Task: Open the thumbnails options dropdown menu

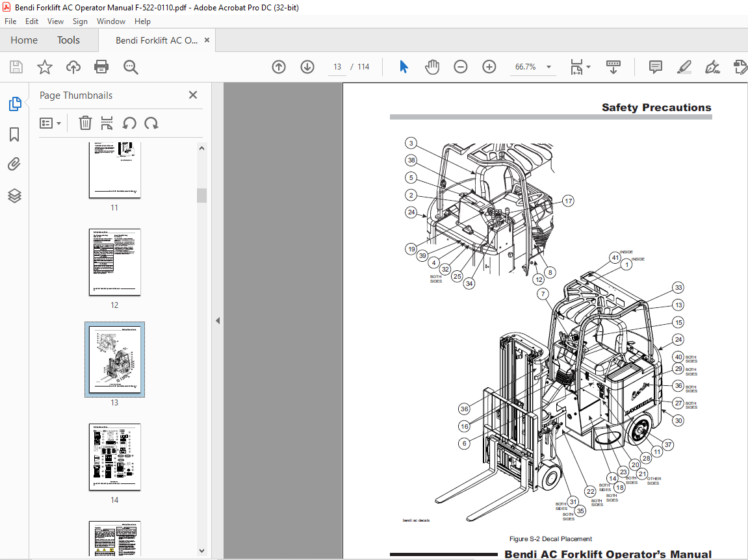Action: click(x=50, y=123)
